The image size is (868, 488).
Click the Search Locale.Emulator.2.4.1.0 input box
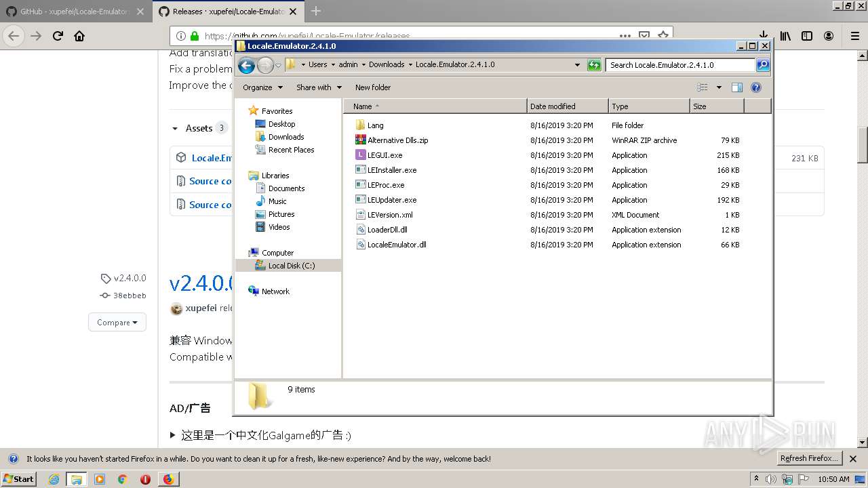680,65
